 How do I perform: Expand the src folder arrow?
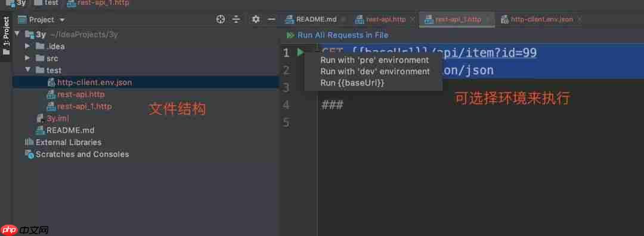click(27, 58)
